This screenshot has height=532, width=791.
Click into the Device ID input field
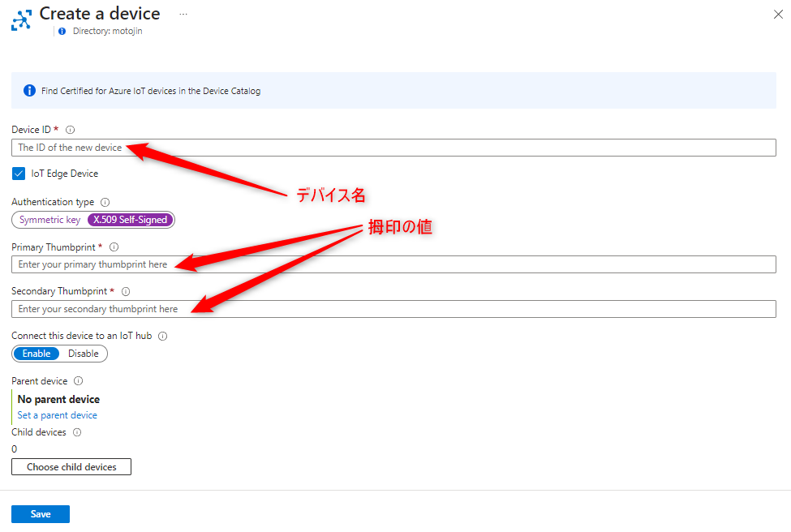coord(393,148)
